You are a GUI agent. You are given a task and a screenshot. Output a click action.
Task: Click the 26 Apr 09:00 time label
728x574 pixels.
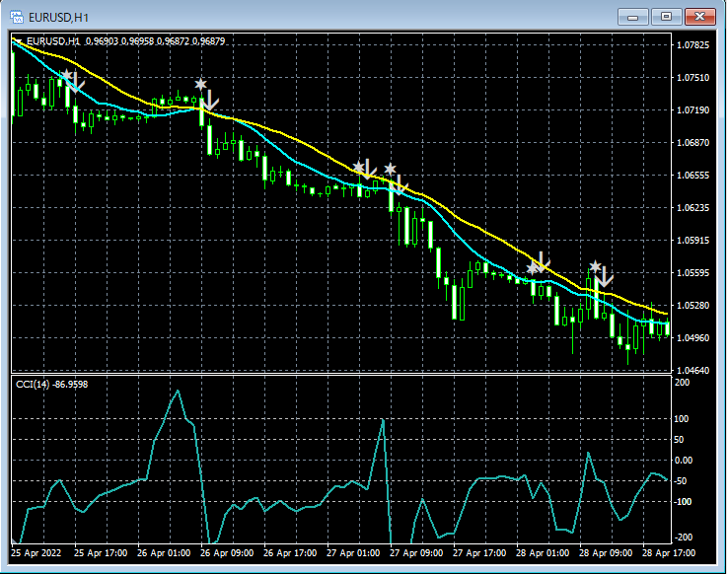point(227,553)
